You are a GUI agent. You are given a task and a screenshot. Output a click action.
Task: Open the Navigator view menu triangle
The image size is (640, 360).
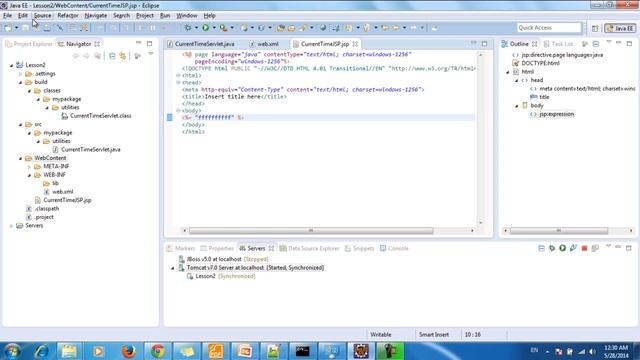click(151, 54)
